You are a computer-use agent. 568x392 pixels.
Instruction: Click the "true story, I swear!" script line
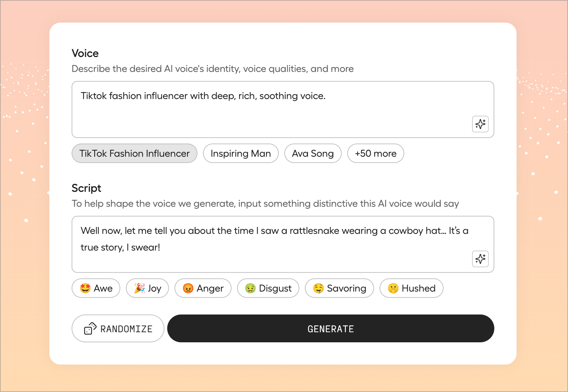pos(120,247)
